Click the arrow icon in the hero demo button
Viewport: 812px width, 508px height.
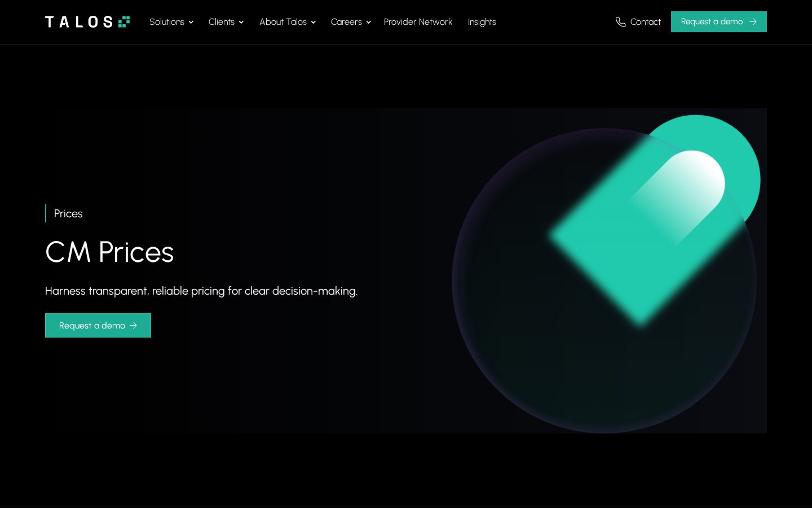[134, 325]
